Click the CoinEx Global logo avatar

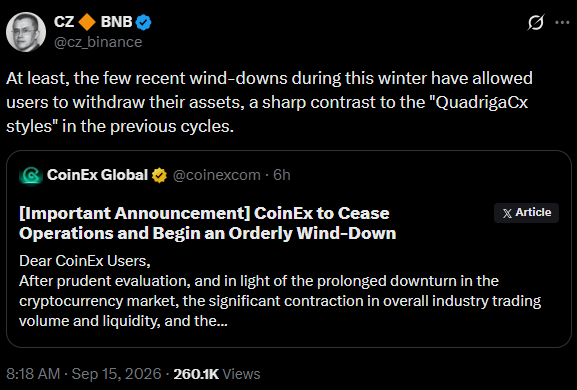31,175
